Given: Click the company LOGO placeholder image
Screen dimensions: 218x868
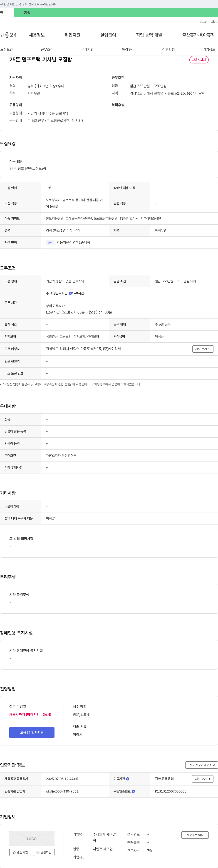Looking at the screenshot, I should (32, 839).
